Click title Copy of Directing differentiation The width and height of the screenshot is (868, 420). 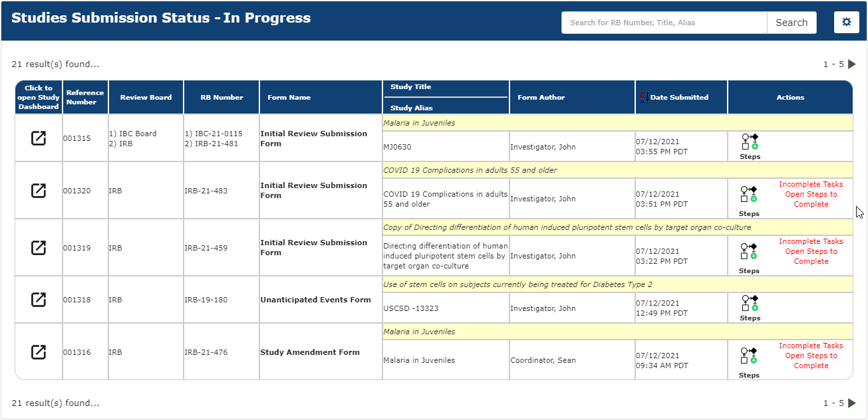(x=567, y=227)
